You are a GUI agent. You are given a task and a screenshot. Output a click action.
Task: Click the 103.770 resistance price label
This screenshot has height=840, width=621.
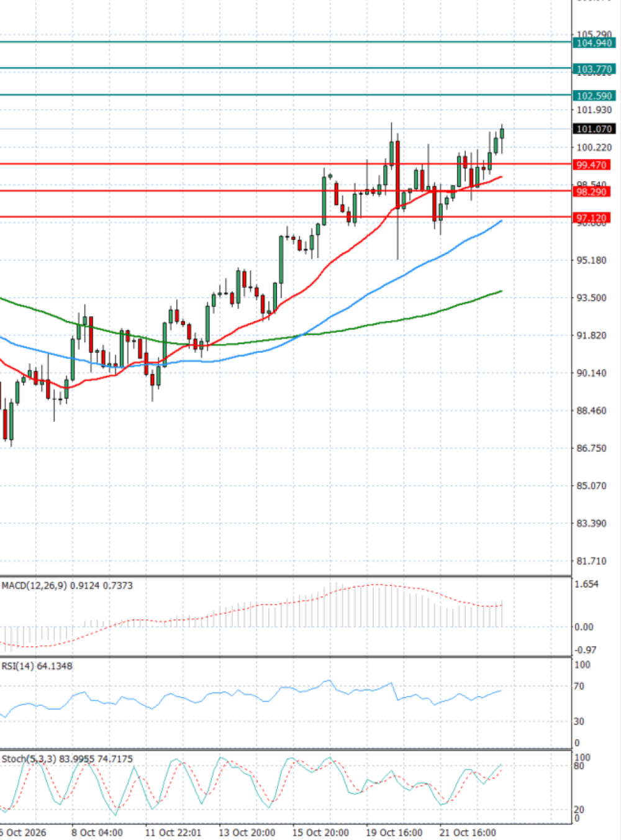click(594, 69)
